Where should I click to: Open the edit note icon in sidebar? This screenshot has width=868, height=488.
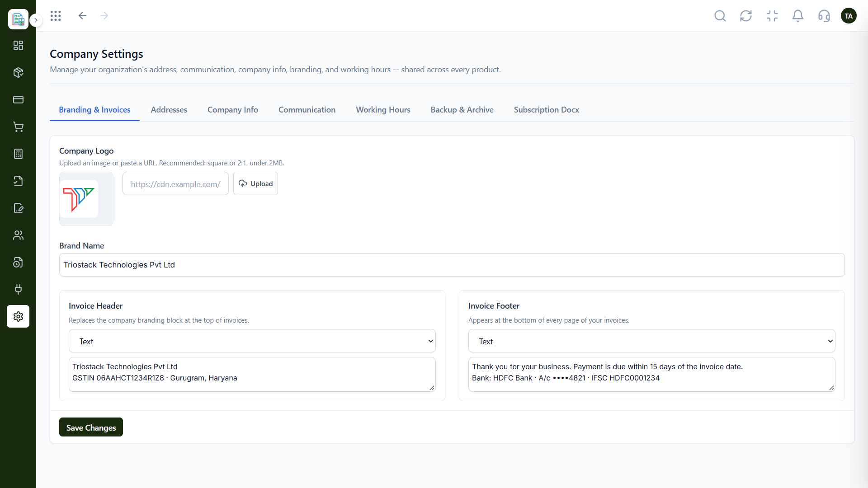pyautogui.click(x=18, y=208)
